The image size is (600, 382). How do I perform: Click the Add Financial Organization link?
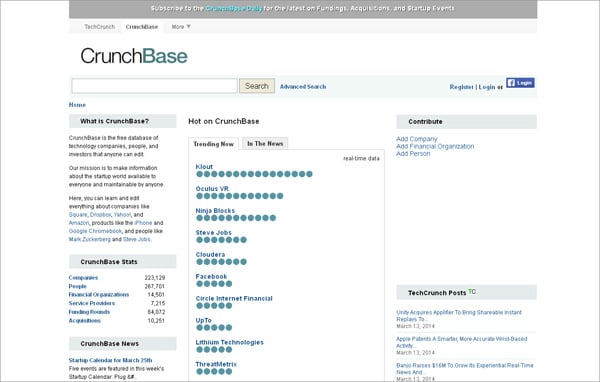tap(435, 146)
